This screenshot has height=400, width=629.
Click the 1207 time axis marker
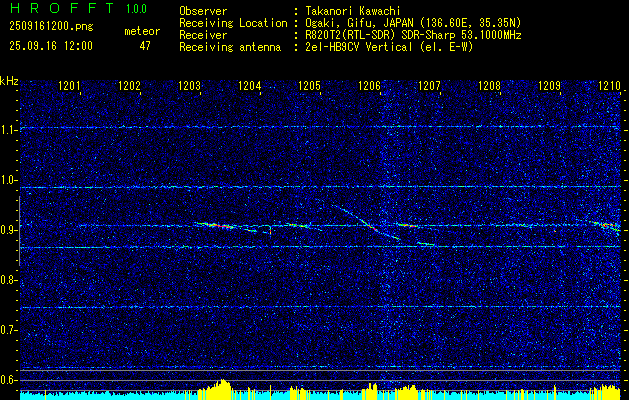coord(429,85)
